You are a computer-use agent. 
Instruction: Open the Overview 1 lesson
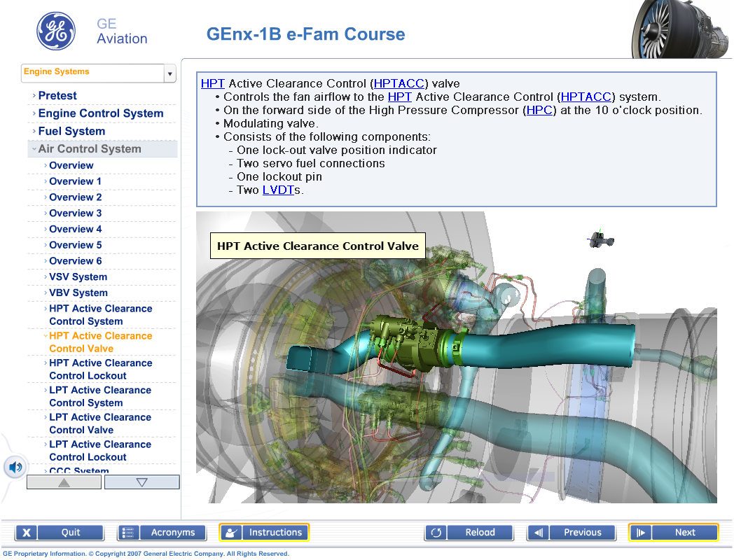[x=75, y=181]
